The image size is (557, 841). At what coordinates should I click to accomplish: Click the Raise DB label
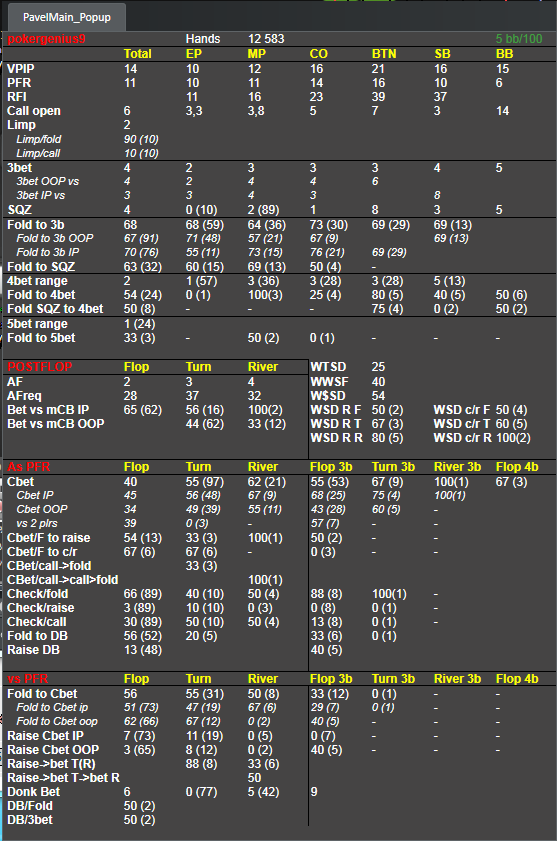[x=33, y=650]
